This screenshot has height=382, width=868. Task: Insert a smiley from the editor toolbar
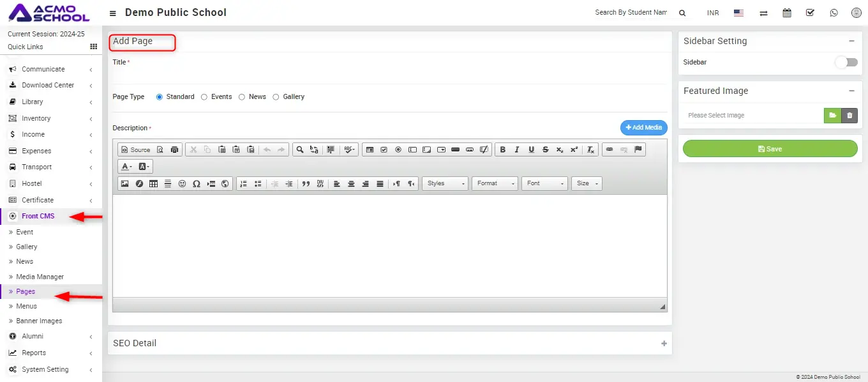coord(182,184)
